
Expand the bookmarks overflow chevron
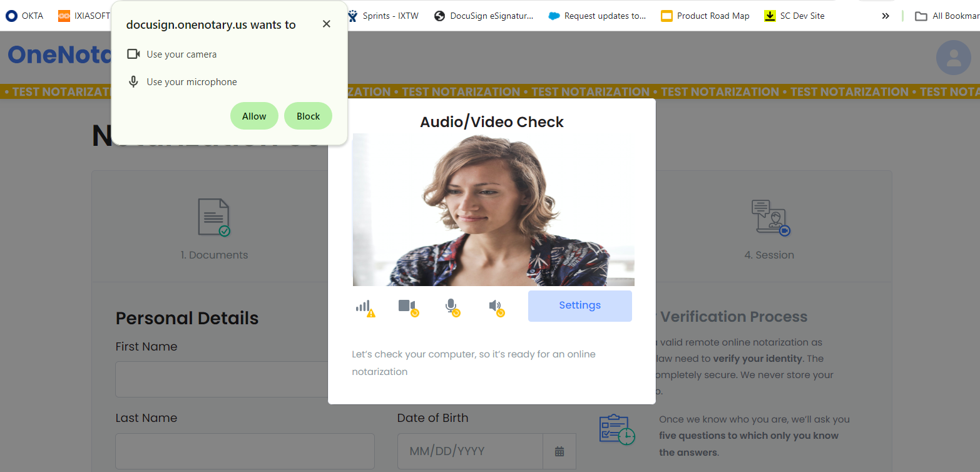coord(885,16)
